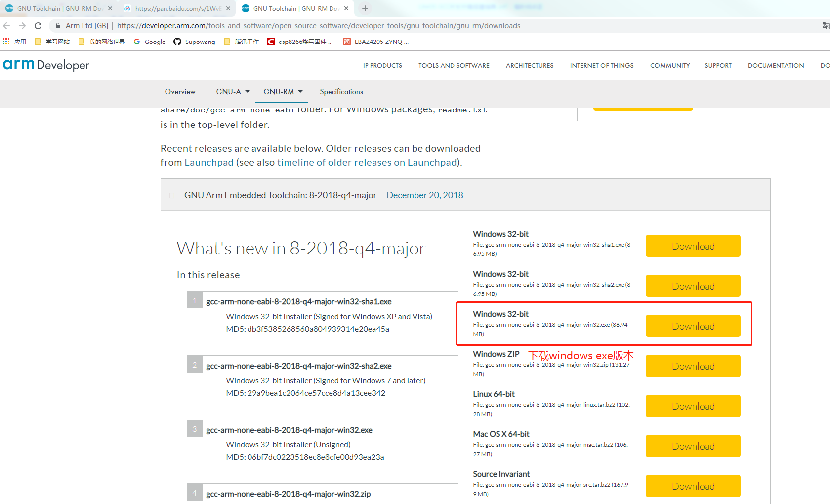This screenshot has width=830, height=504.
Task: Click the translate page icon in address bar
Action: (825, 26)
